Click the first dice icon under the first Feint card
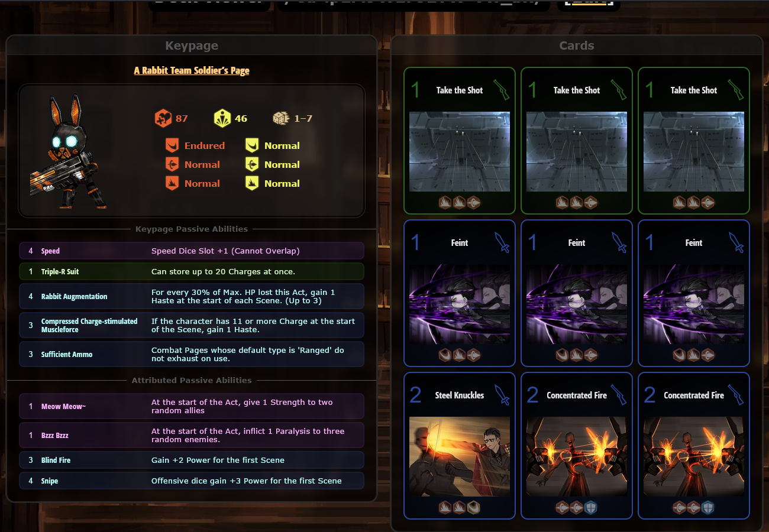 [x=445, y=355]
